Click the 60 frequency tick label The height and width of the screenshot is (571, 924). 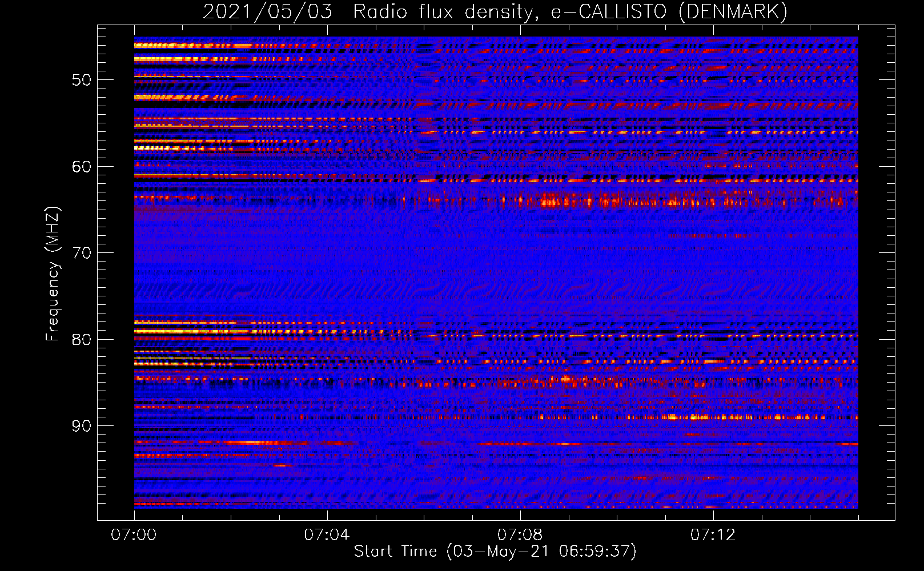(x=82, y=167)
